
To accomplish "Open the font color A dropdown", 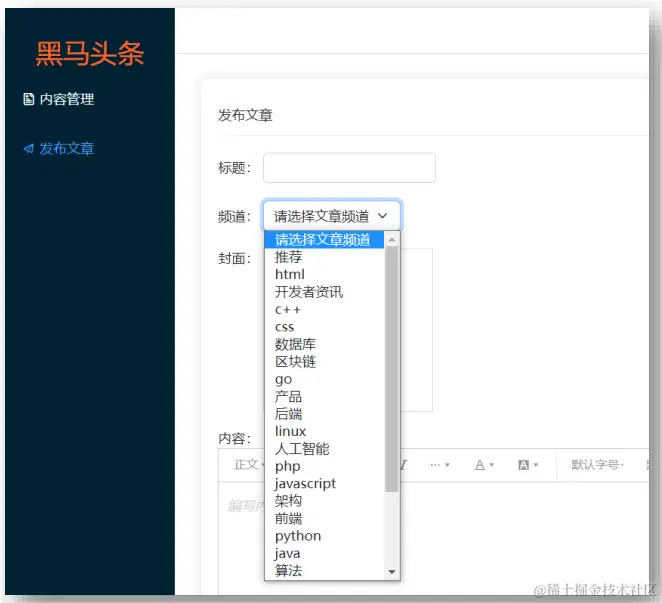I will [x=484, y=465].
